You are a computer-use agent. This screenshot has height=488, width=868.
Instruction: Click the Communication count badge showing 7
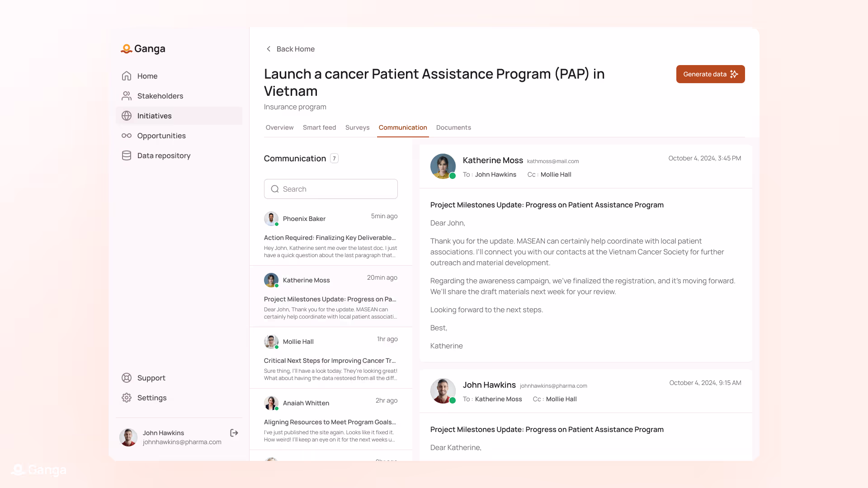click(334, 158)
